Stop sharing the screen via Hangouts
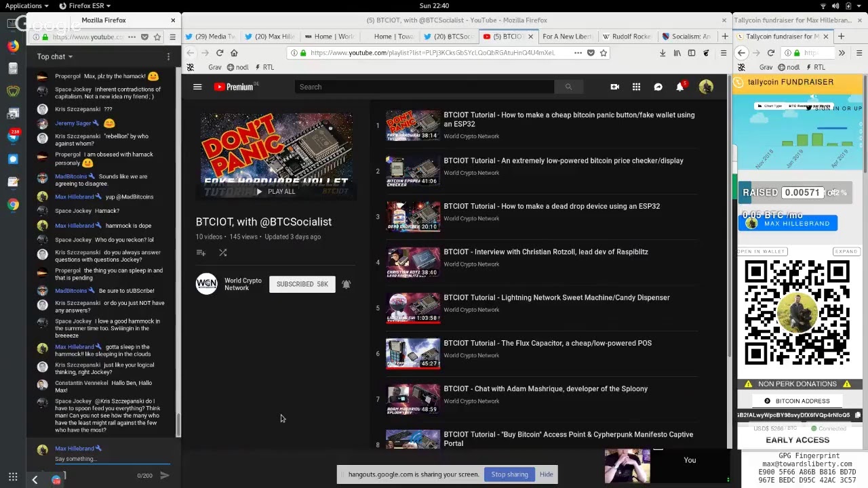Viewport: 868px width, 488px height. (x=509, y=474)
